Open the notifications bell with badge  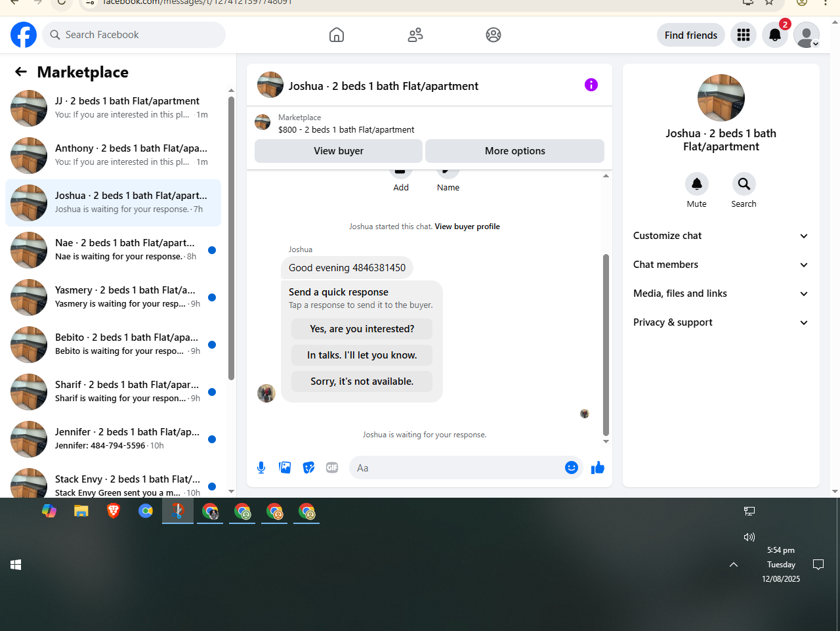click(775, 35)
